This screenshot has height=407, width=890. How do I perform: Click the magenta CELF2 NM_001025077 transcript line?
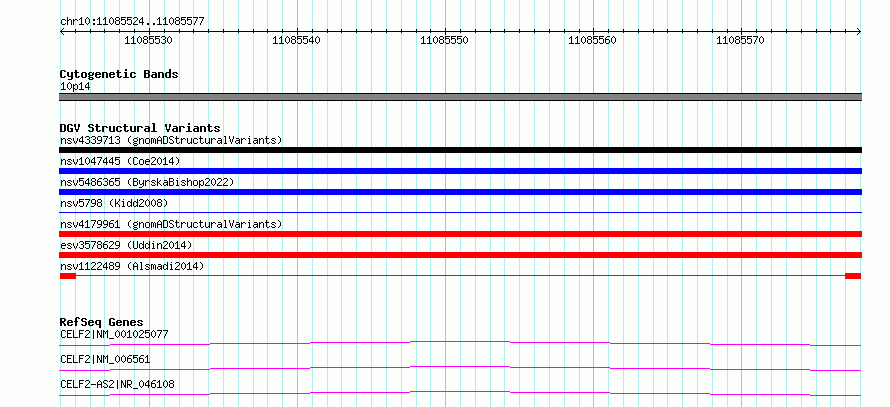coord(460,343)
